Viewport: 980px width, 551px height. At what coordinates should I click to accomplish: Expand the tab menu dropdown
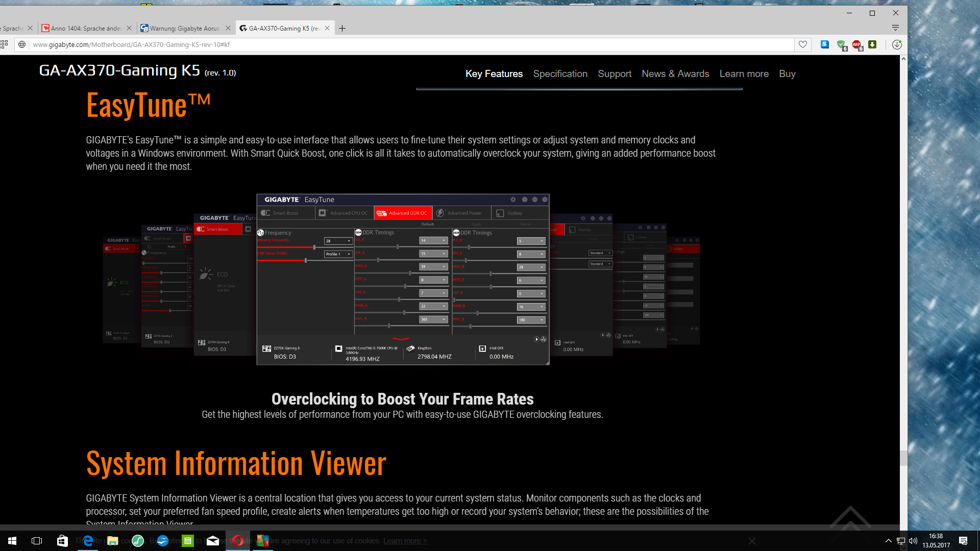pyautogui.click(x=895, y=28)
